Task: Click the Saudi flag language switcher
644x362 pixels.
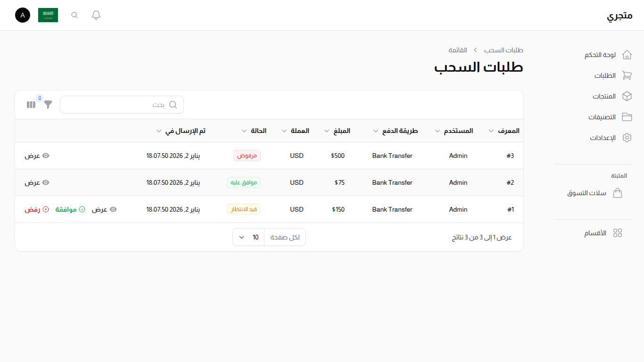Action: (x=48, y=15)
